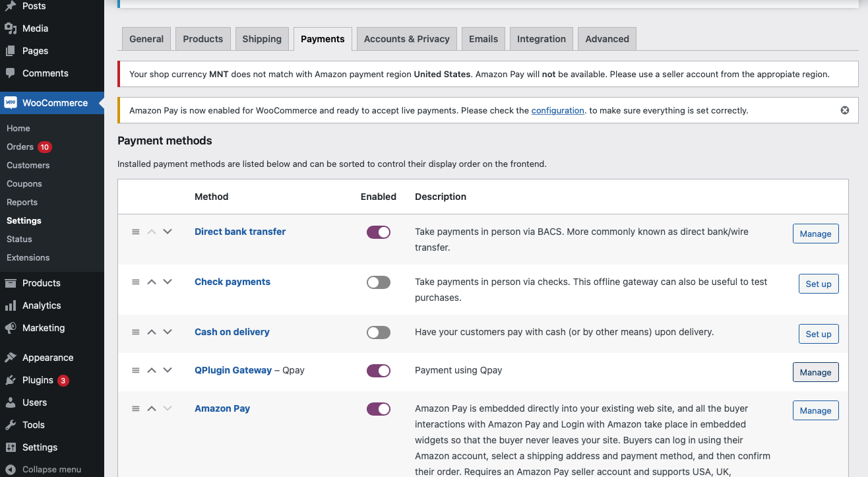Move Check payments down with arrow
This screenshot has width=868, height=477.
pos(168,282)
